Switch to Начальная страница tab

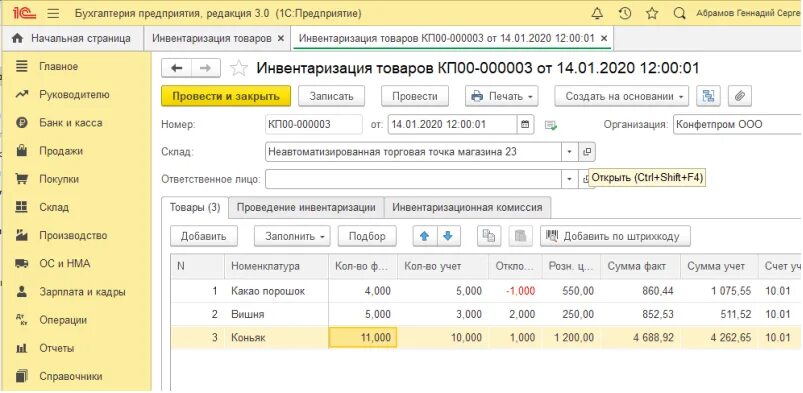point(72,38)
